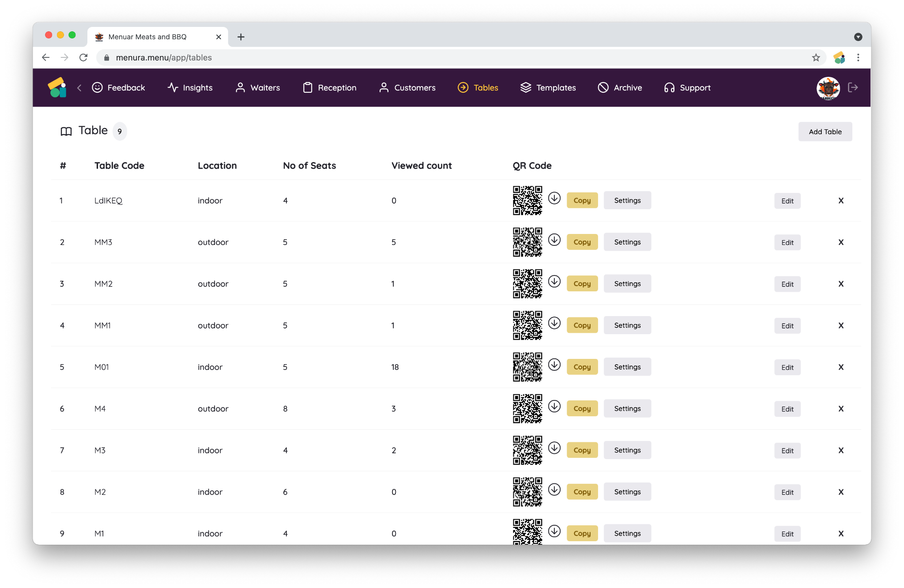Image resolution: width=904 pixels, height=588 pixels.
Task: Download QR code for table MM1
Action: pyautogui.click(x=554, y=323)
